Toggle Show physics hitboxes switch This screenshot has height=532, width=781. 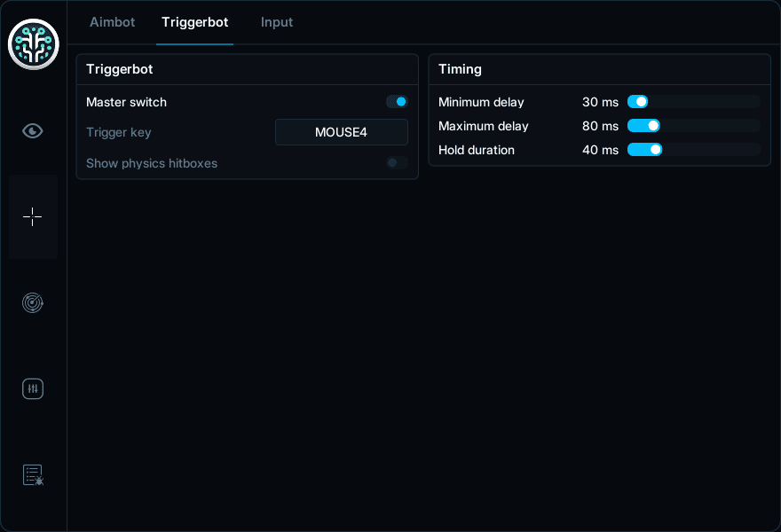pos(397,163)
